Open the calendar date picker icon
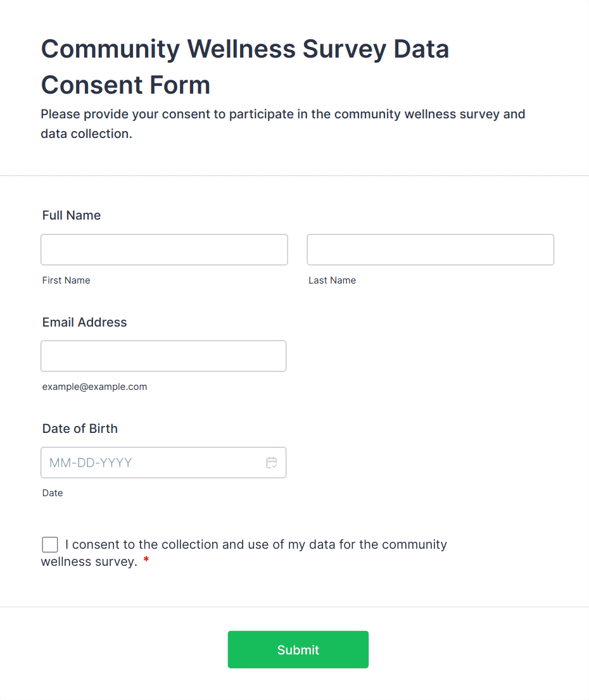This screenshot has height=700, width=589. click(272, 463)
